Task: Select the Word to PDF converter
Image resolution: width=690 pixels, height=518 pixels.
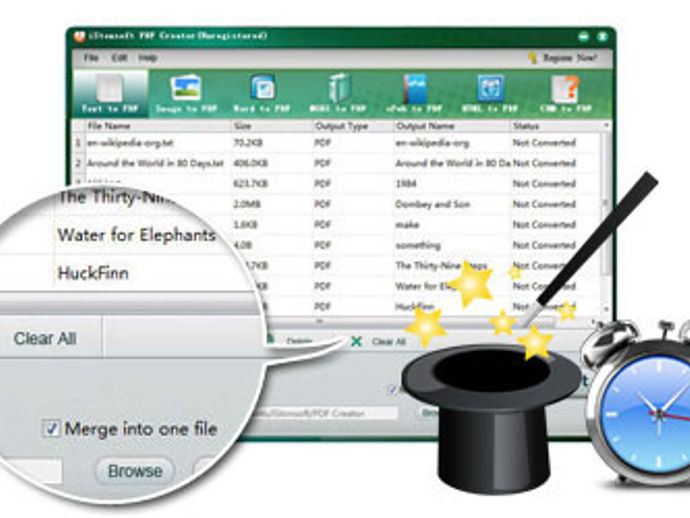Action: pos(262,93)
